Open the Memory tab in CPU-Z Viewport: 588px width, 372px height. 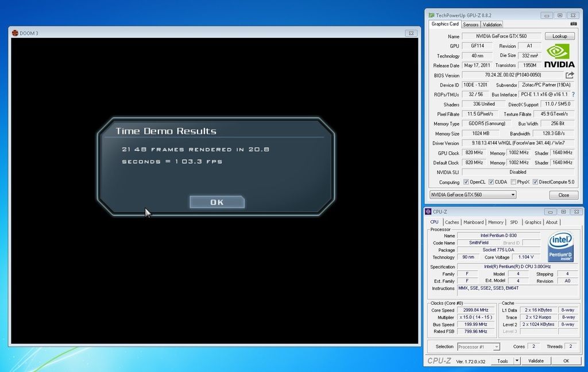496,223
